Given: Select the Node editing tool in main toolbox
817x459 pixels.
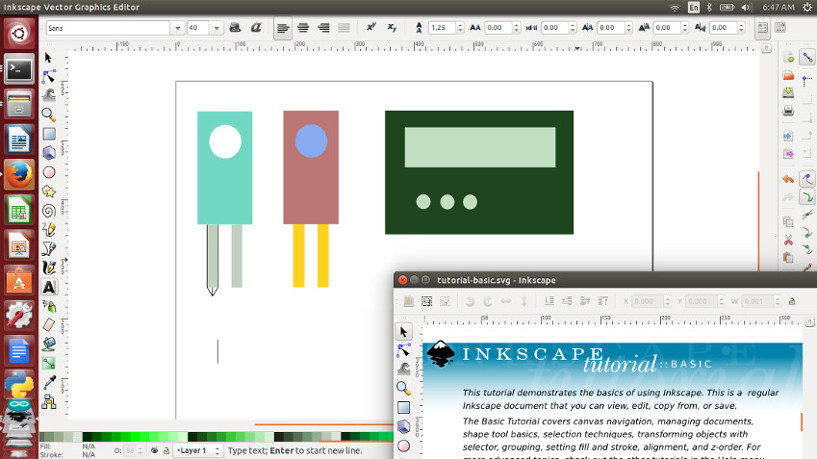Looking at the screenshot, I should pos(49,77).
